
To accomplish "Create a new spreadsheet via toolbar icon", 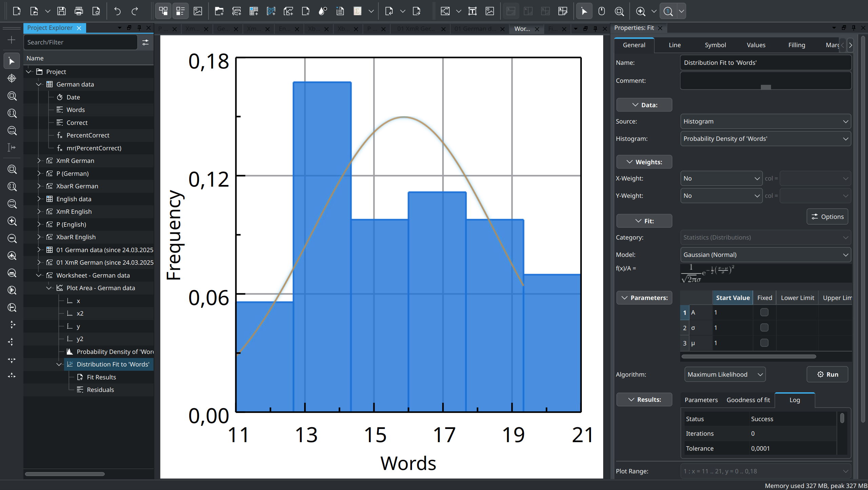I will click(x=254, y=11).
